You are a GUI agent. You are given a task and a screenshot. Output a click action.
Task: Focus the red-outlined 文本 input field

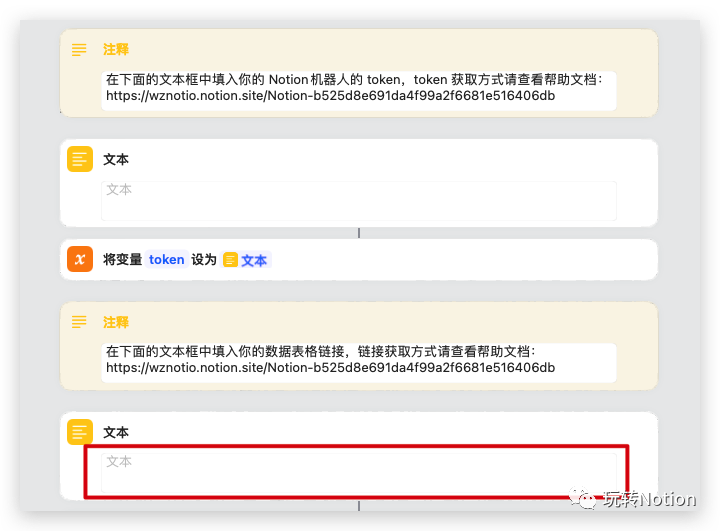(x=356, y=471)
